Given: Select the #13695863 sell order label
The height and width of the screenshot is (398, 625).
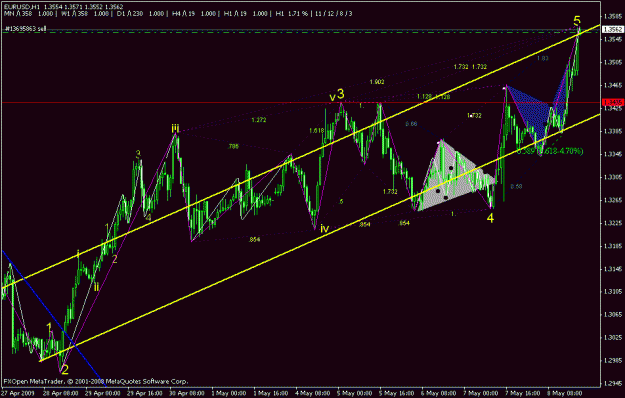Looking at the screenshot, I should point(26,29).
